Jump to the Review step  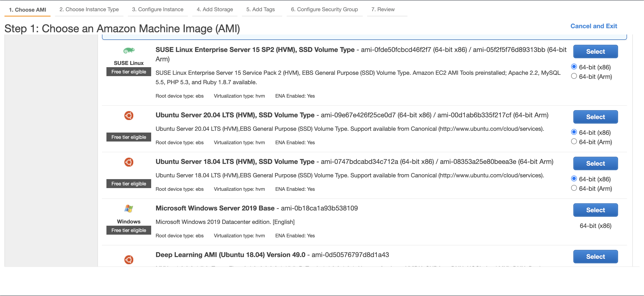coord(383,9)
